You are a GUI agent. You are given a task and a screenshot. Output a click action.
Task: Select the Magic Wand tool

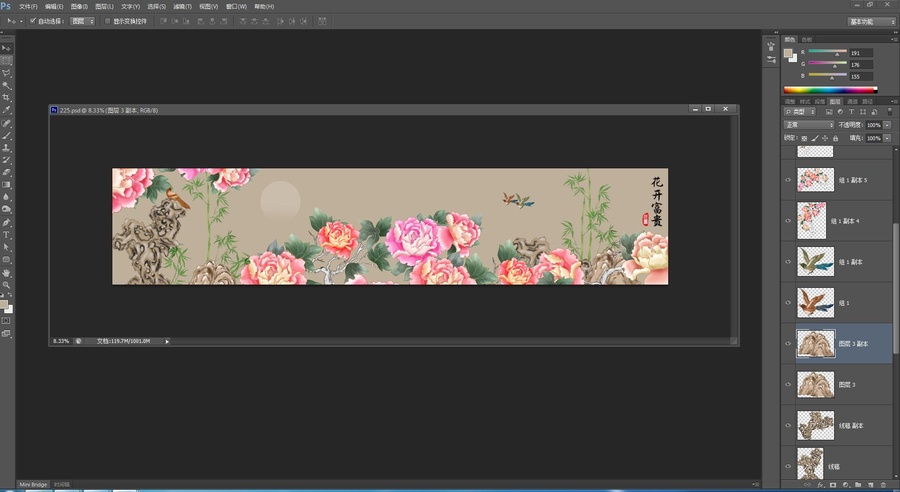6,86
